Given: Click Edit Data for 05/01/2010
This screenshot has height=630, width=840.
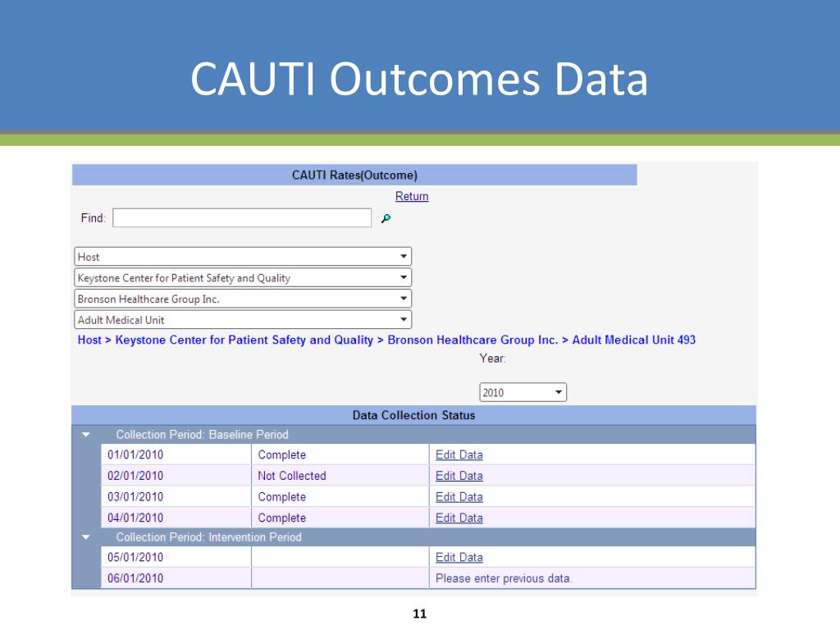Looking at the screenshot, I should point(459,557).
